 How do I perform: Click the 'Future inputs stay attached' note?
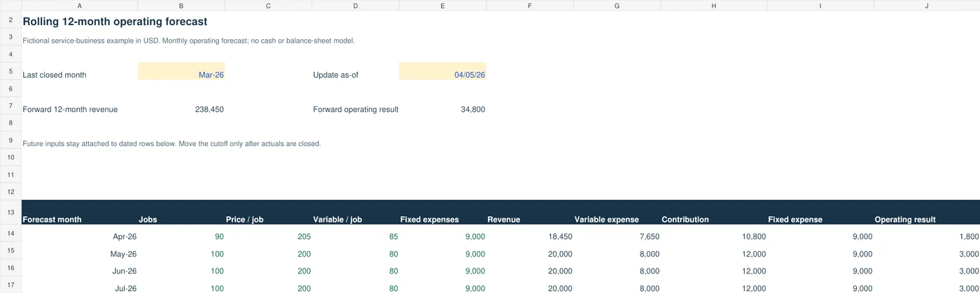point(171,143)
